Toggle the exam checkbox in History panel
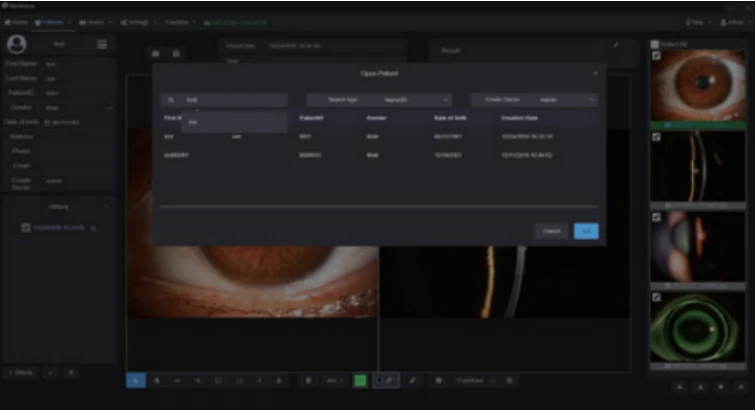Screen dimensions: 755x410 click(27, 228)
